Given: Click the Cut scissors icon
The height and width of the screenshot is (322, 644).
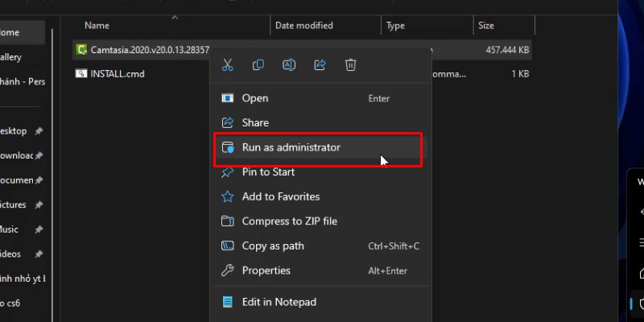Looking at the screenshot, I should [228, 65].
